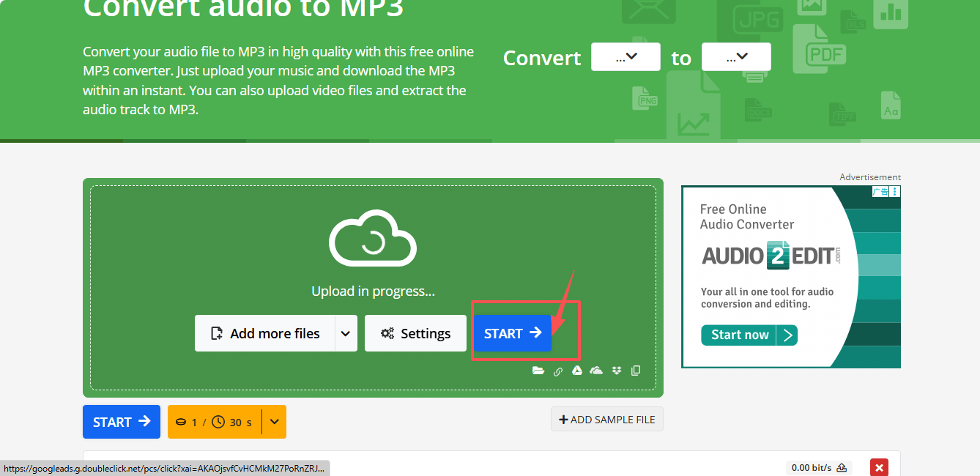980x476 pixels.
Task: Click the enter URL link icon
Action: tap(558, 371)
